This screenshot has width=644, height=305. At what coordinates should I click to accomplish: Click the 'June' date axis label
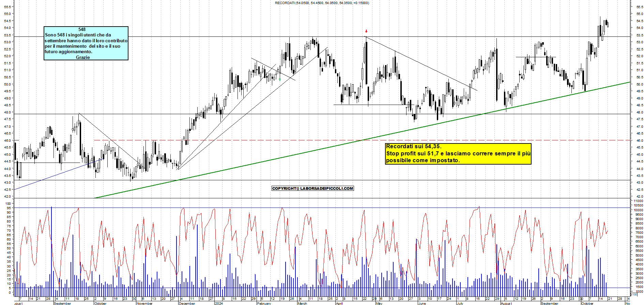click(x=422, y=303)
